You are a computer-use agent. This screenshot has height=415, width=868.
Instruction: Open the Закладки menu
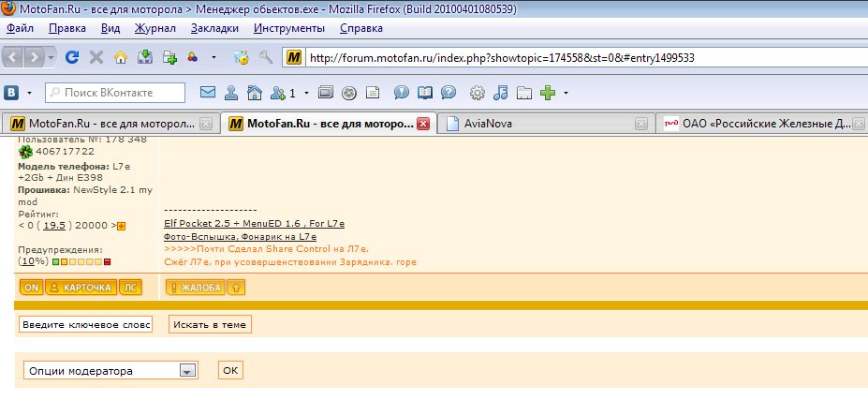(x=214, y=28)
